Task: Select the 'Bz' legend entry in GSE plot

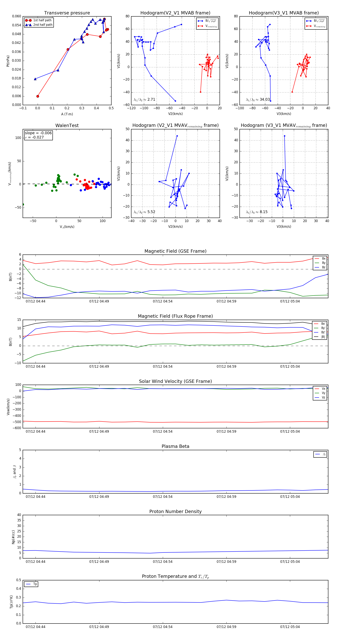Action: click(x=320, y=267)
